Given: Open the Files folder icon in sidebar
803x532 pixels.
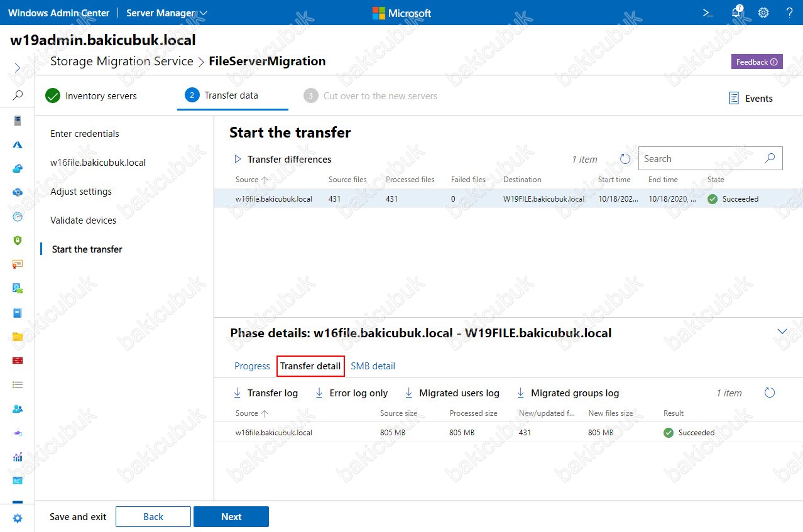Looking at the screenshot, I should coord(18,337).
